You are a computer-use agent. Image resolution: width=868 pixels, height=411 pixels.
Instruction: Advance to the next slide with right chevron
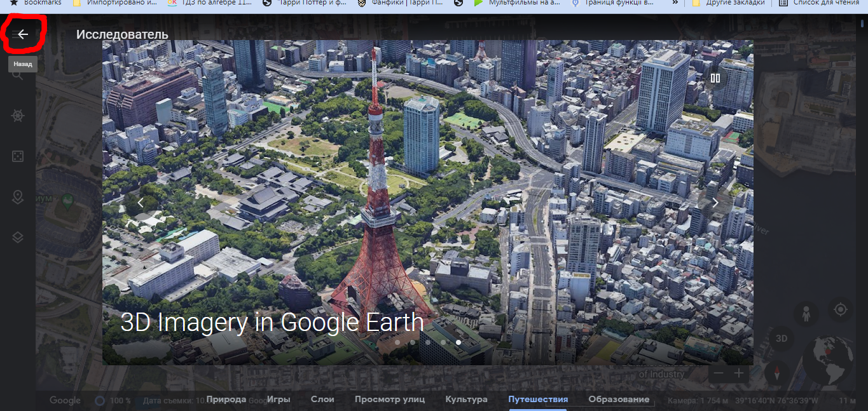715,203
